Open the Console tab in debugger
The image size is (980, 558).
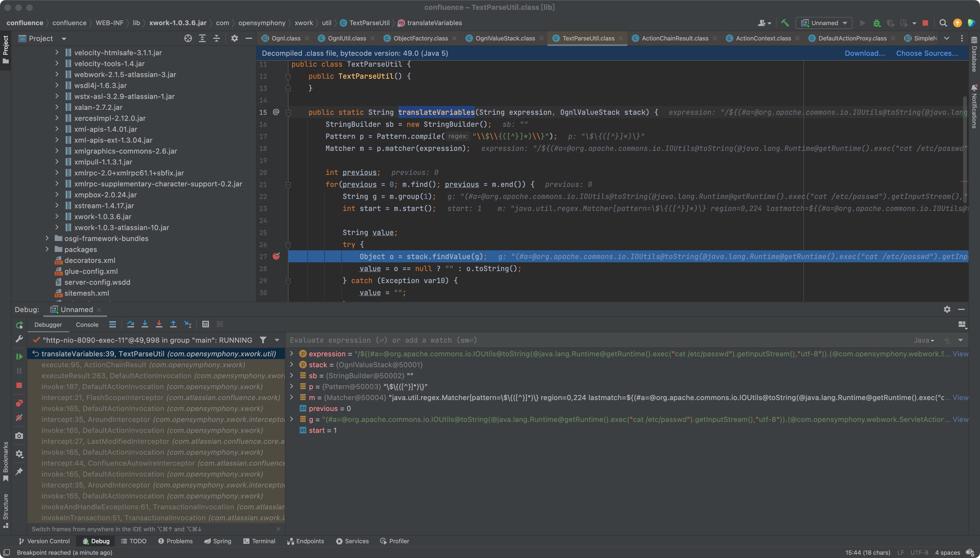[87, 325]
